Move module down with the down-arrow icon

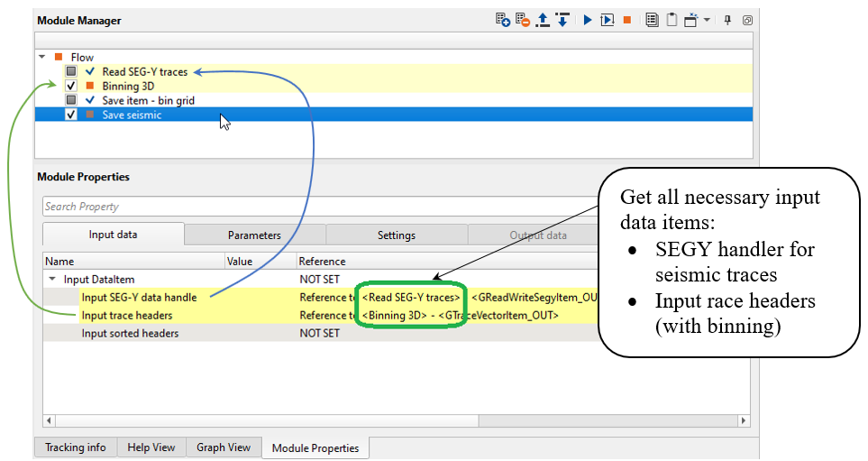click(562, 20)
